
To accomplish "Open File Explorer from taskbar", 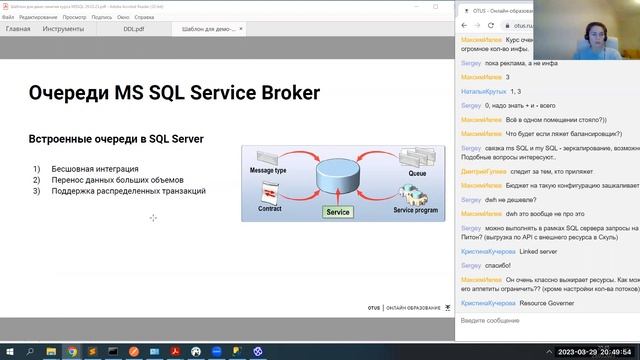I will coord(51,351).
